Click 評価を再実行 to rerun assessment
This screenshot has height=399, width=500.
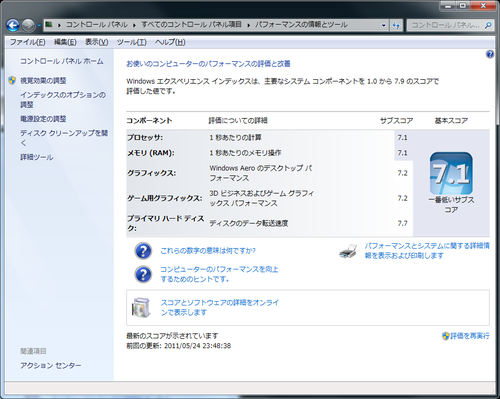point(470,336)
